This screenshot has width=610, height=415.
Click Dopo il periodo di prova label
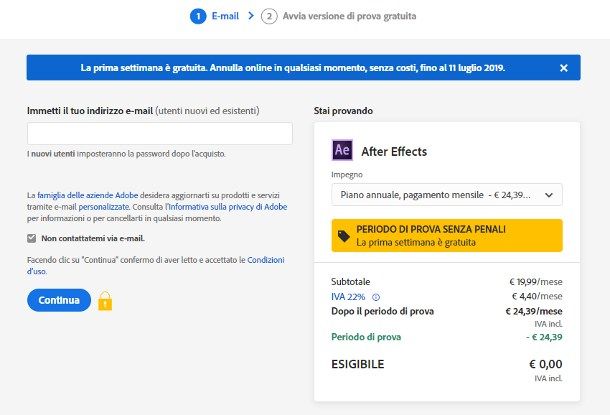(382, 312)
